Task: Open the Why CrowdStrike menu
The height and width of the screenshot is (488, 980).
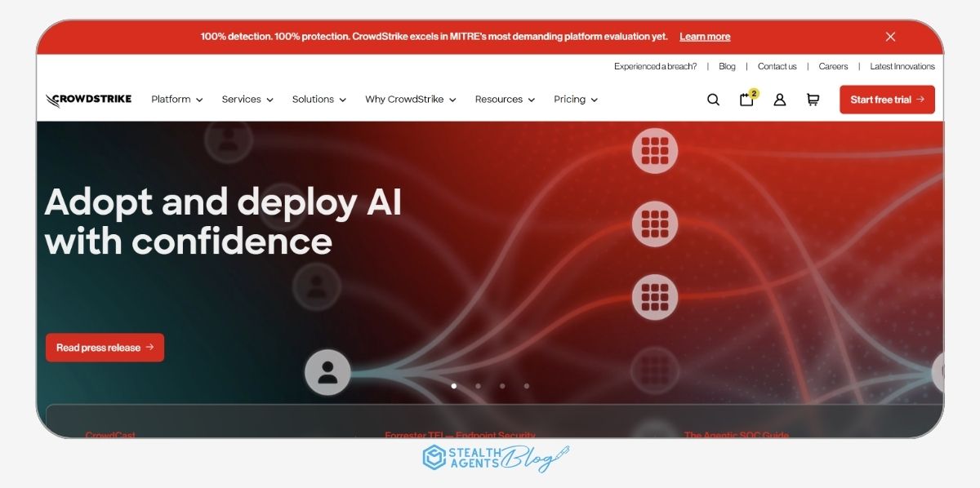Action: point(410,99)
